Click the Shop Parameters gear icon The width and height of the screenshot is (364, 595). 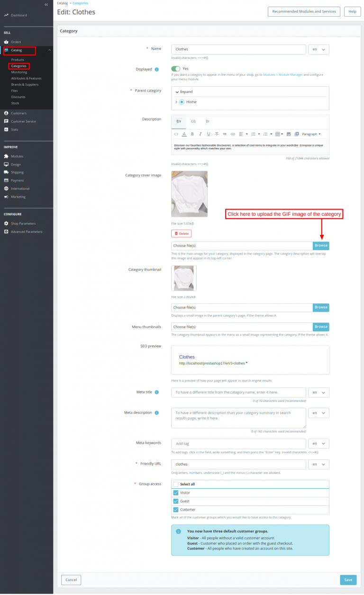pos(6,223)
